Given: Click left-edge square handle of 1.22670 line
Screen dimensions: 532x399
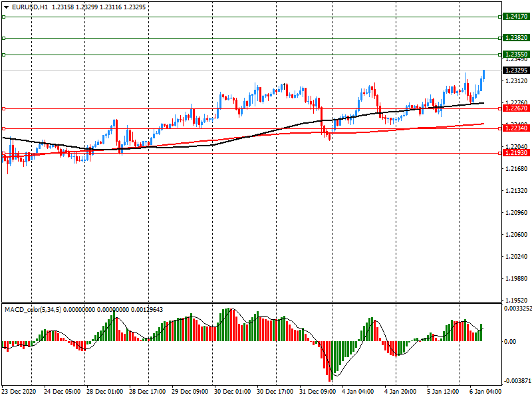Looking at the screenshot, I should coord(3,108).
